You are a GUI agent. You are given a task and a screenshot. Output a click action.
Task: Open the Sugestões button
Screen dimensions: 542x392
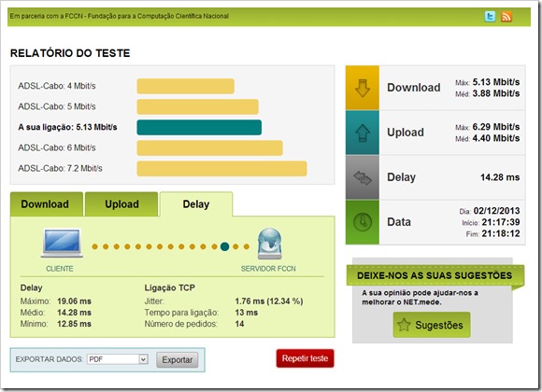[x=432, y=325]
